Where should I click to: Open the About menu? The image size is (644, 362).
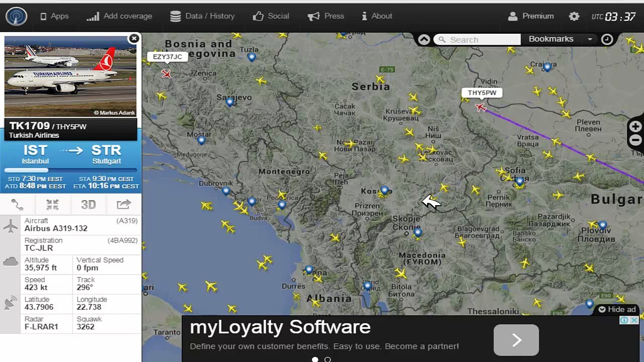pyautogui.click(x=377, y=16)
